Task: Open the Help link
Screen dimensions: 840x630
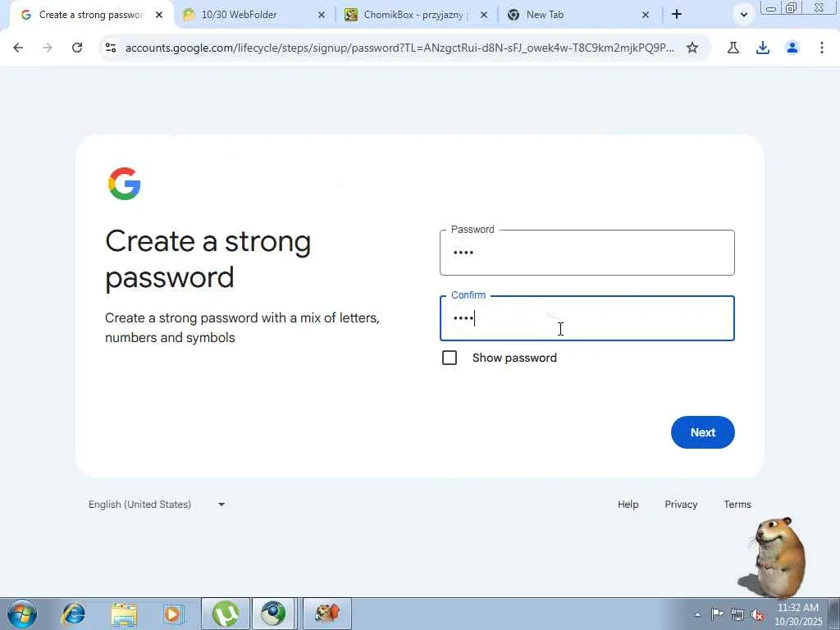Action: [628, 504]
